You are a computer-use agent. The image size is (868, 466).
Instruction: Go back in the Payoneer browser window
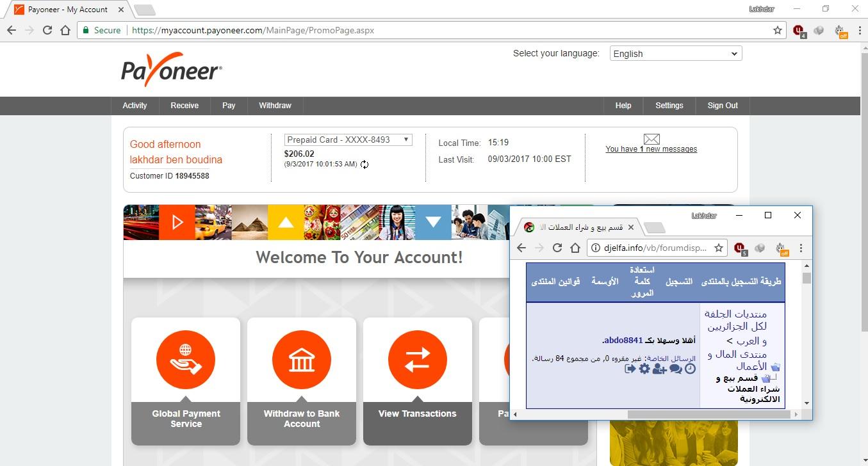coord(12,30)
